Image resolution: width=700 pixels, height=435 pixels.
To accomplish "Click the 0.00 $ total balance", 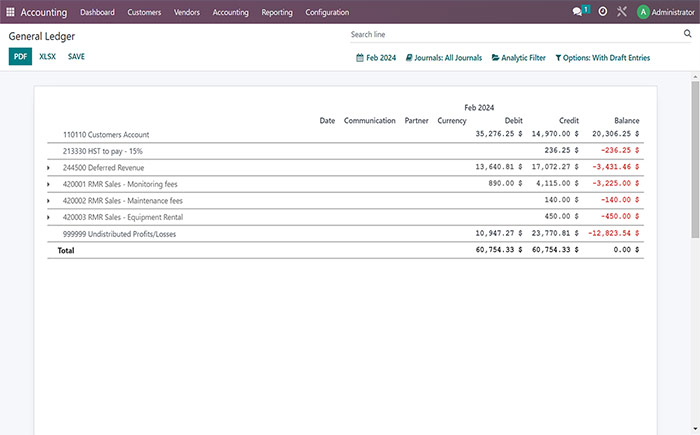I will (626, 250).
